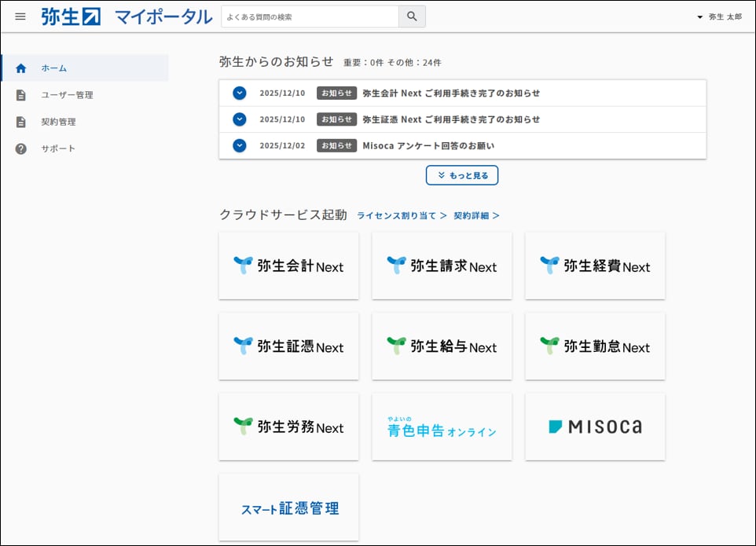Launch 青色申告オンライン service tile
Viewport: 756px width, 546px height.
tap(442, 427)
